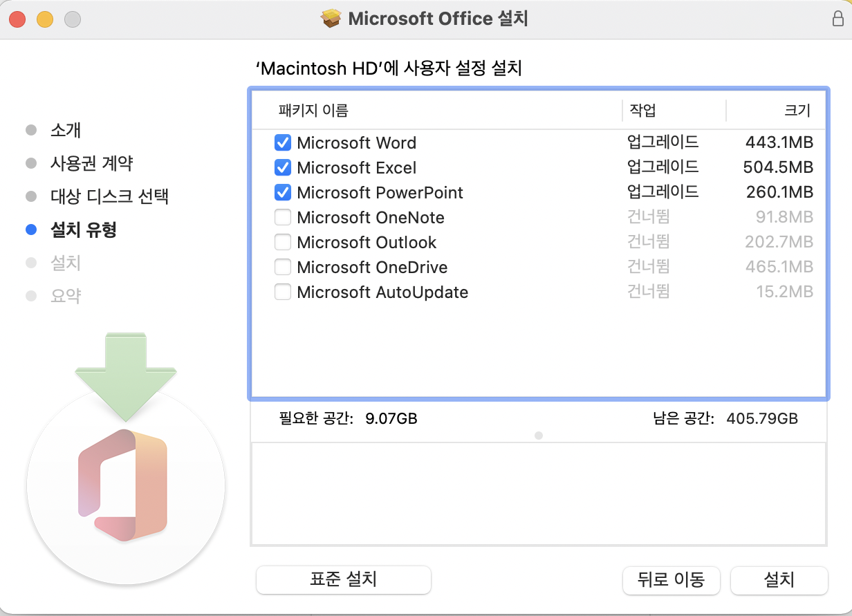852x616 pixels.
Task: Select the 사용권 계약 step
Action: tap(91, 163)
